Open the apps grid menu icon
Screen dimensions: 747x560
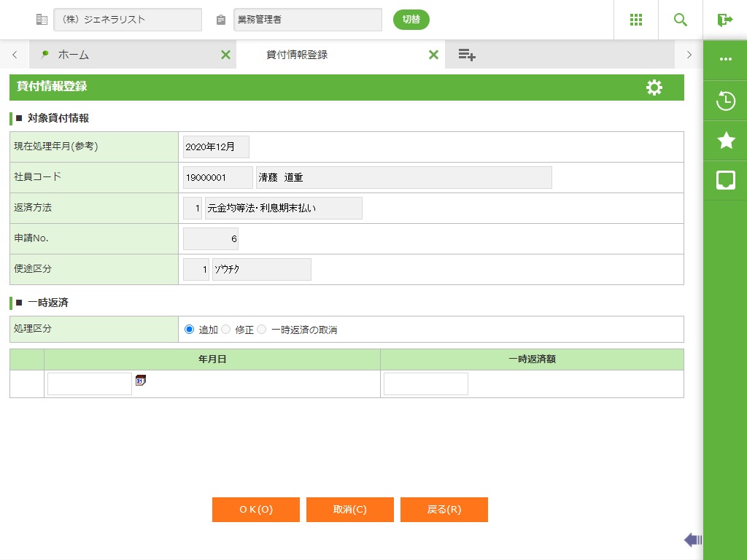[635, 20]
